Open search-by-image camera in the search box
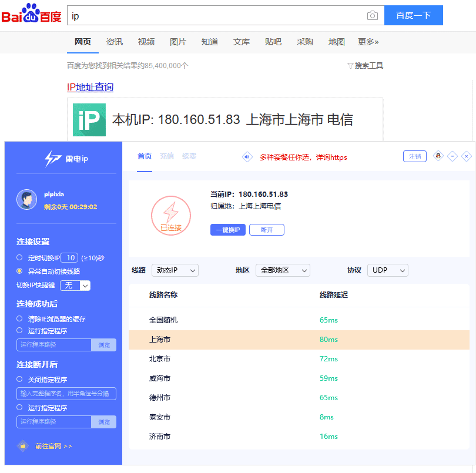Screen dimensions: 476x473 click(373, 15)
